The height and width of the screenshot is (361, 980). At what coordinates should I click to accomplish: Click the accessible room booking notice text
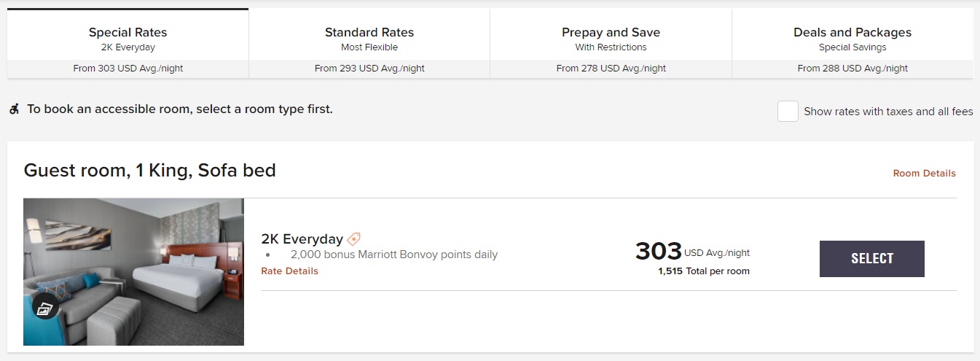click(x=180, y=109)
